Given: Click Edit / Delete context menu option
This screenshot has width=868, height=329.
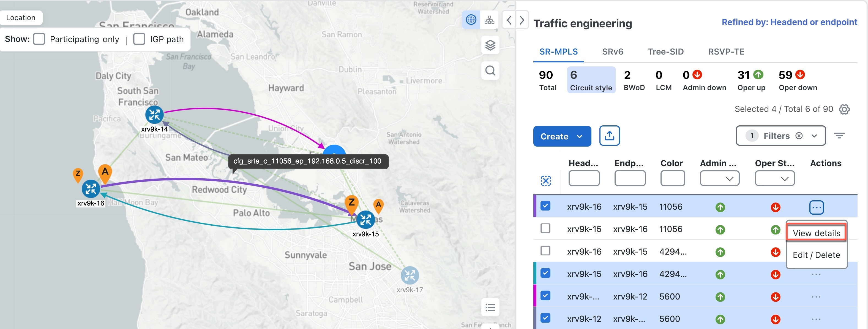Looking at the screenshot, I should pos(817,255).
